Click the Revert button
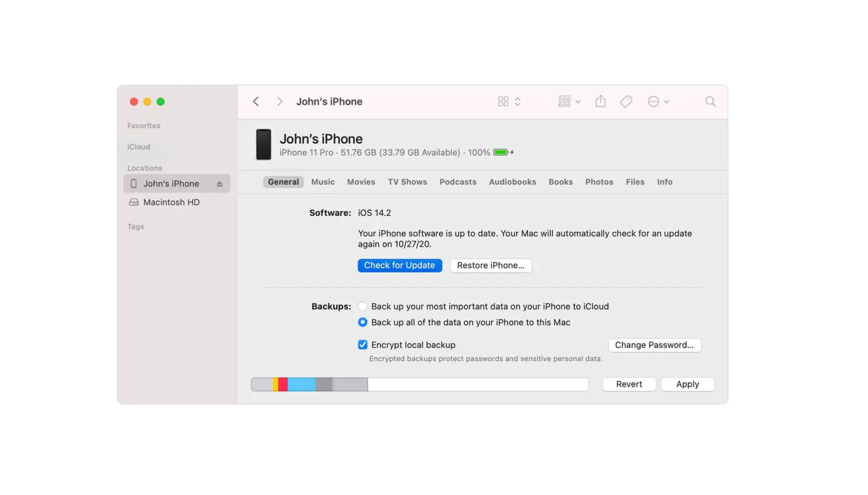 coord(629,384)
